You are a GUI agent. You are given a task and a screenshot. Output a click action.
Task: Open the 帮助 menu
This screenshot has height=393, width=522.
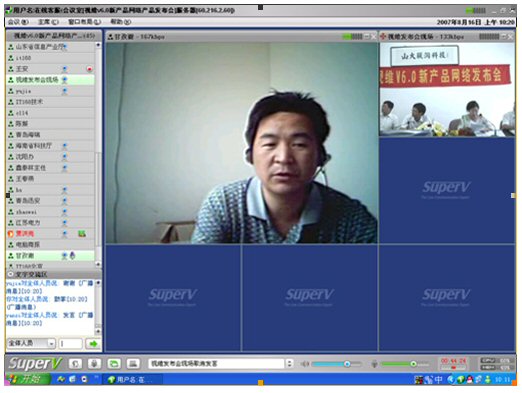[x=120, y=22]
